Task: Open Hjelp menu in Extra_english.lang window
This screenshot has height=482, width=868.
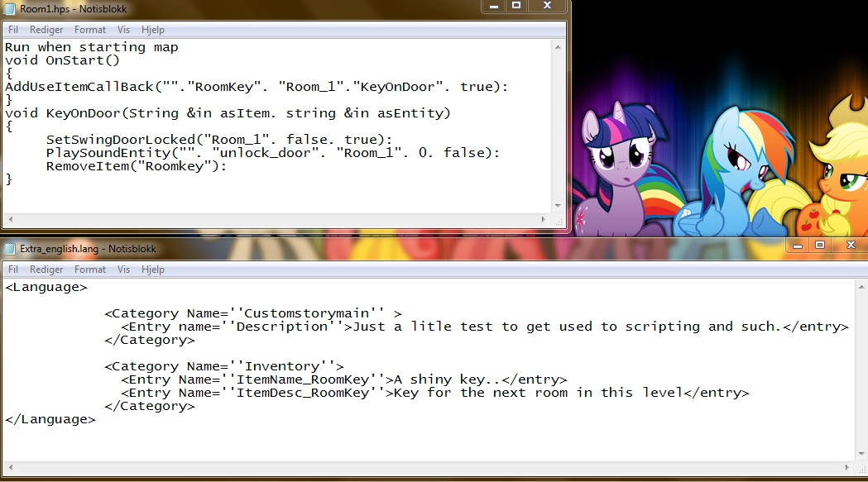Action: click(153, 270)
